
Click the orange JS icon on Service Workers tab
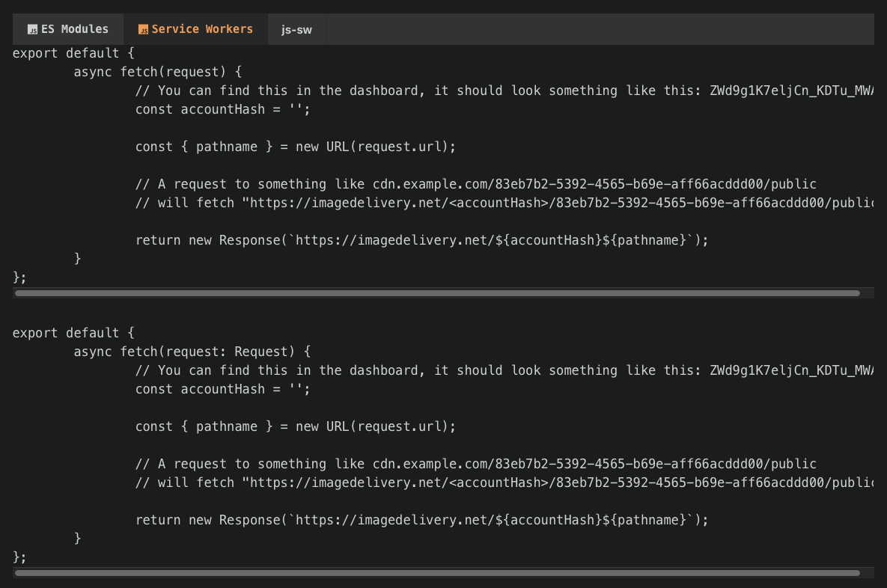[143, 30]
